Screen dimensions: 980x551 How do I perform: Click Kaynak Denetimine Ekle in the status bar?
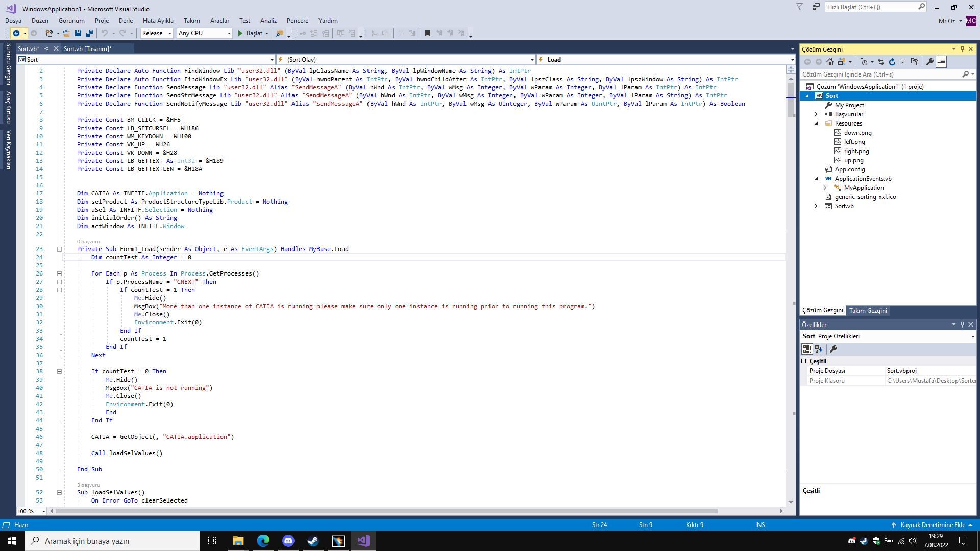point(933,525)
